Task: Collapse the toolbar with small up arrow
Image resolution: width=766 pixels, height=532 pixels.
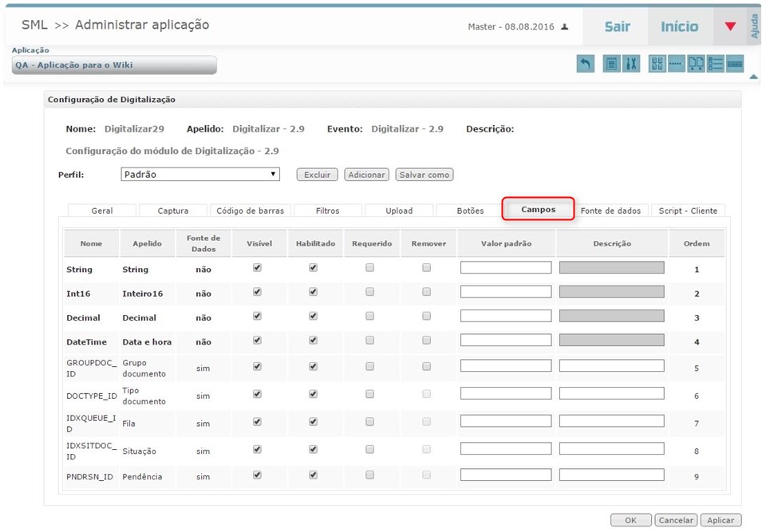Action: click(x=753, y=77)
